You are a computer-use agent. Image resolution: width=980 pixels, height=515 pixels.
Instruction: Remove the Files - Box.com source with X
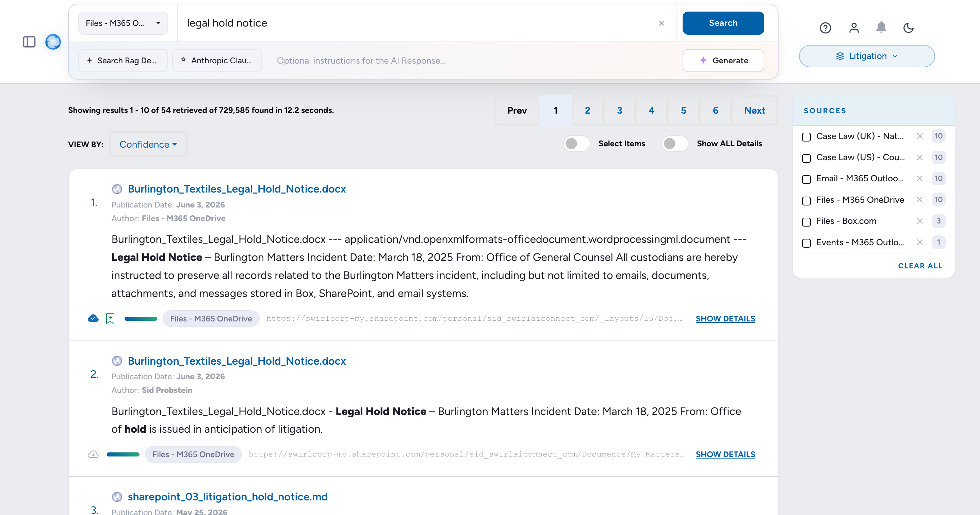(919, 221)
